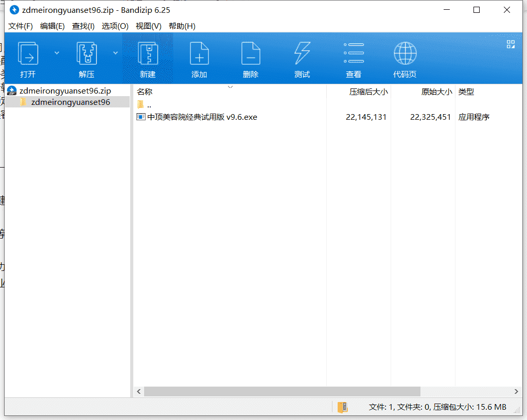The width and height of the screenshot is (527, 420).
Task: Click the Delete (删除) toolbar icon
Action: 251,53
